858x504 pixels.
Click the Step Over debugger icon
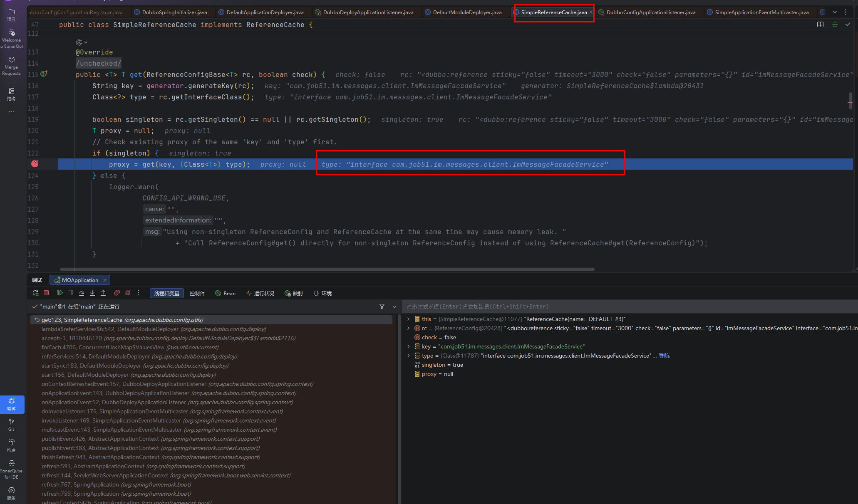82,293
